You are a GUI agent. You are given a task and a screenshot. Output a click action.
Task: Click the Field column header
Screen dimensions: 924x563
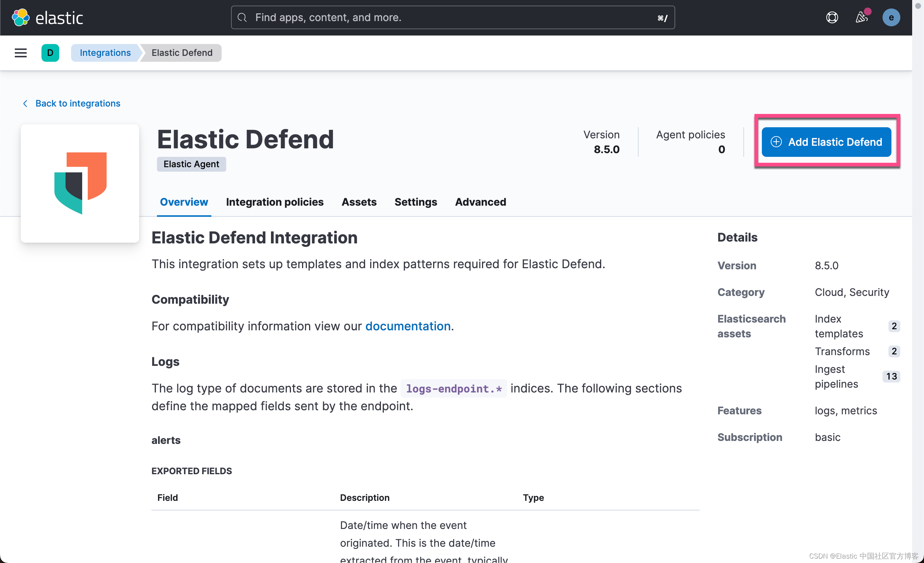pos(168,498)
